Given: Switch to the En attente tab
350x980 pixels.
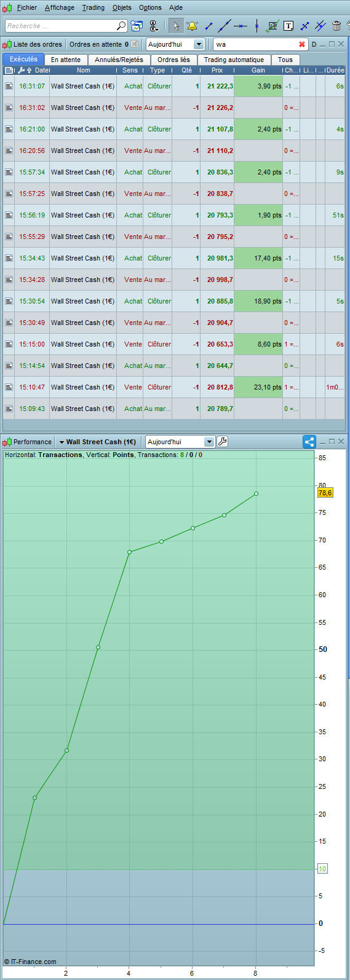Looking at the screenshot, I should [x=66, y=60].
